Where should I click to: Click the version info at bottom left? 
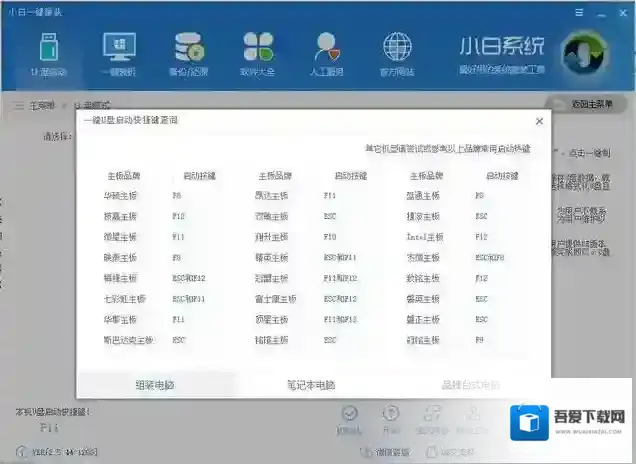click(57, 452)
